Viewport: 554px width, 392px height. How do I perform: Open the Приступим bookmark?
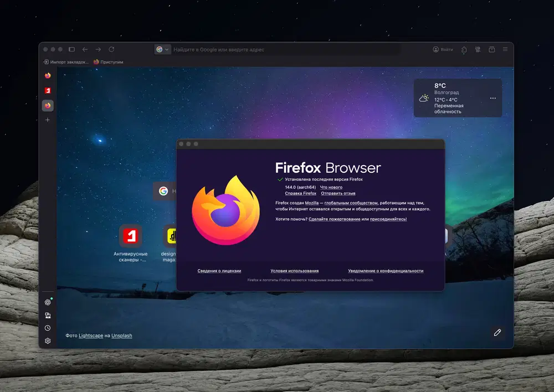[x=109, y=62]
